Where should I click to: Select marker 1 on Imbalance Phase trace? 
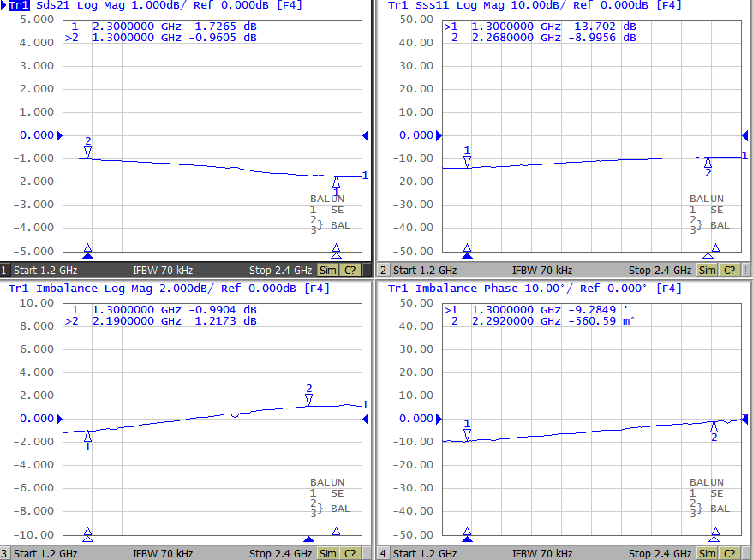click(467, 435)
